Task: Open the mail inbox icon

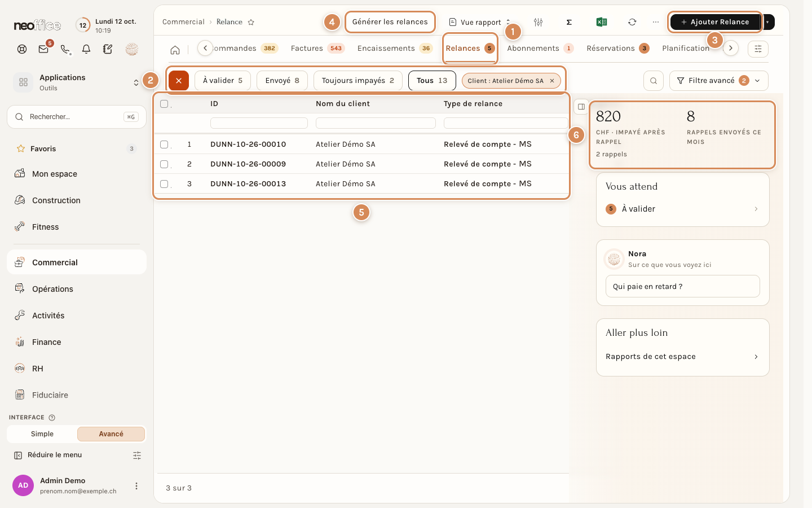Action: (43, 49)
